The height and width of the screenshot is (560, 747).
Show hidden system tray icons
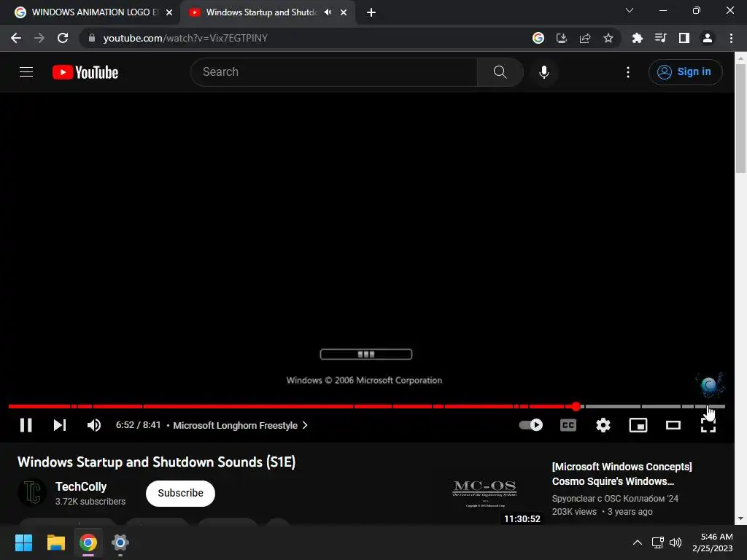637,542
